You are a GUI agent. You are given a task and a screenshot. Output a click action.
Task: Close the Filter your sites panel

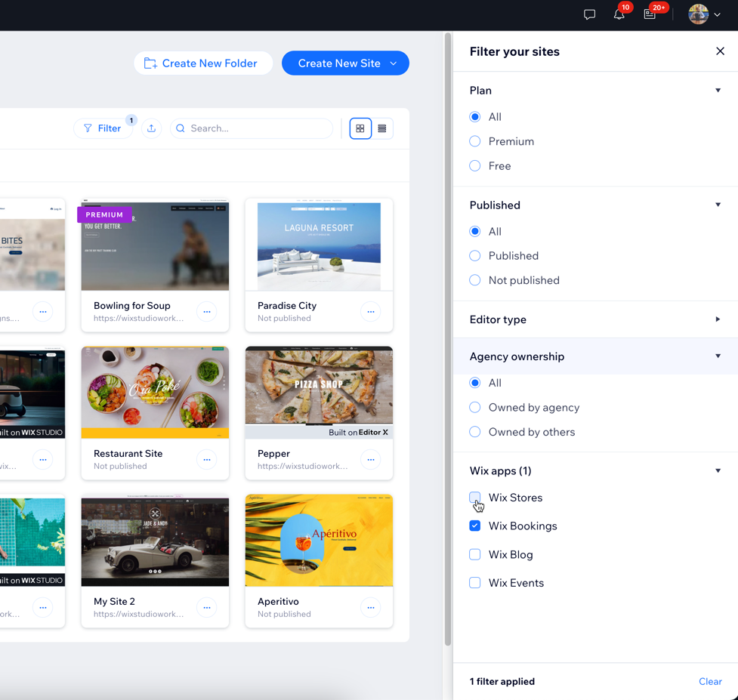(x=720, y=51)
